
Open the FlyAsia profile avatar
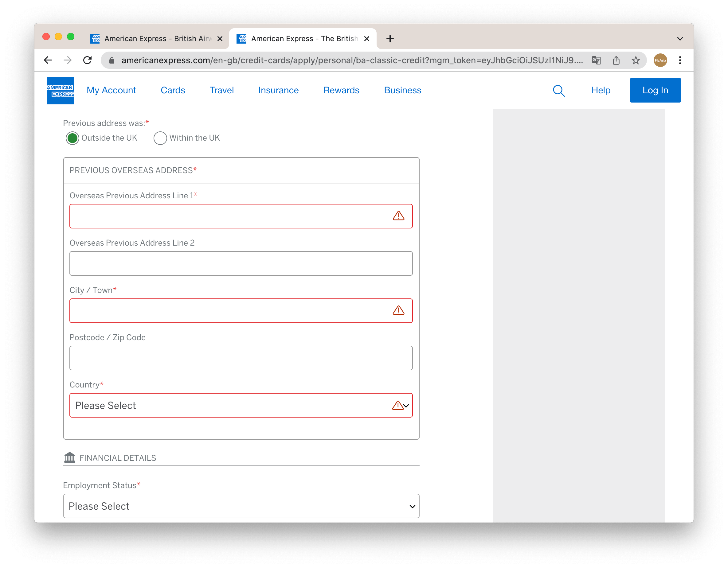(x=660, y=60)
